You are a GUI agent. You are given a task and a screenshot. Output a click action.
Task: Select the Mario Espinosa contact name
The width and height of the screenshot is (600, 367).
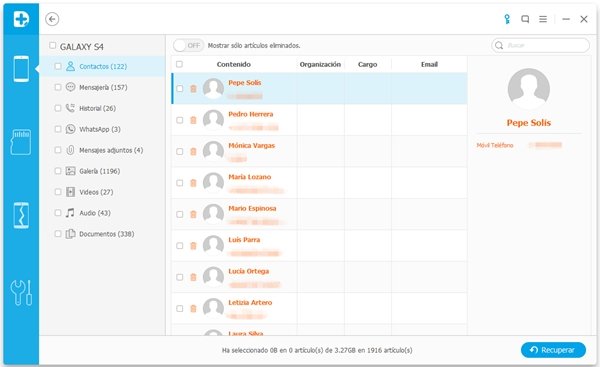pos(252,208)
